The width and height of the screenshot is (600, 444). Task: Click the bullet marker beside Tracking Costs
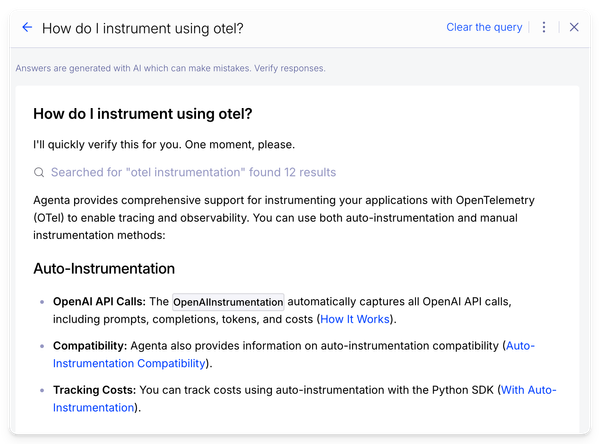[x=40, y=390]
